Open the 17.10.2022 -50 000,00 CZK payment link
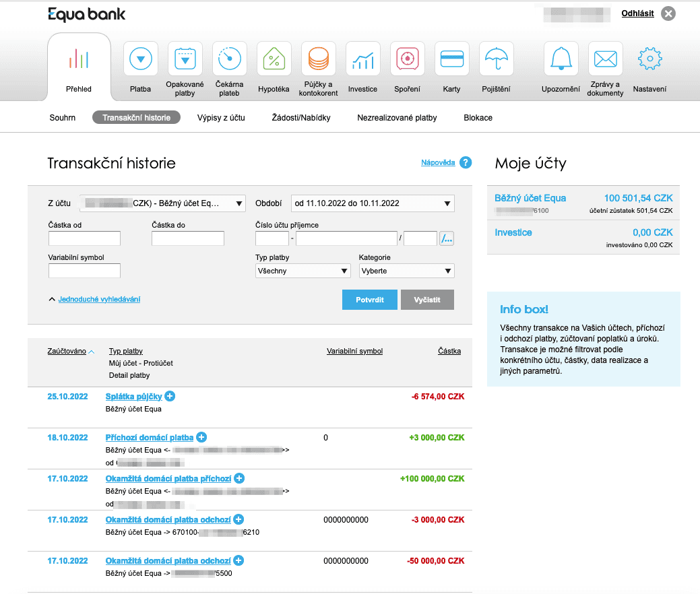Viewport: 700px width, 594px height. click(168, 560)
